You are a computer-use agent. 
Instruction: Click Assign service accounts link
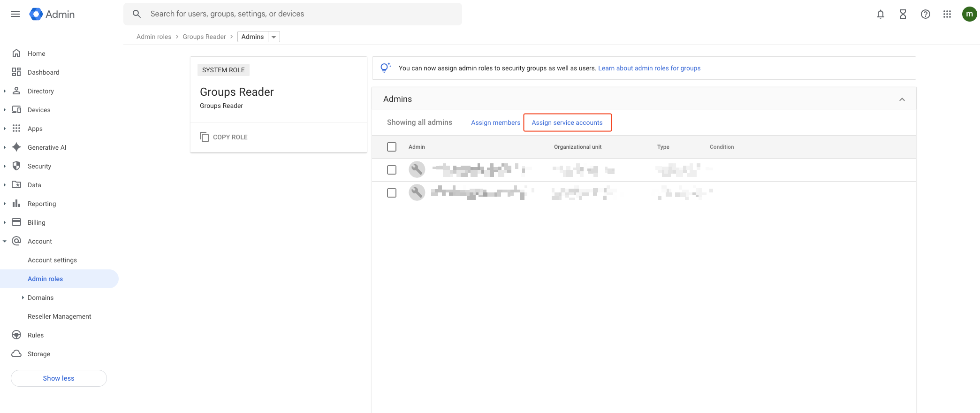[x=567, y=122]
